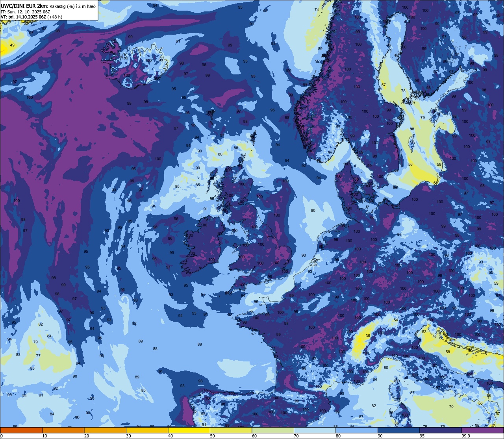The height and width of the screenshot is (439, 504).
Task: Select the medium blue 80–90 legend segment
Action: coord(357,430)
